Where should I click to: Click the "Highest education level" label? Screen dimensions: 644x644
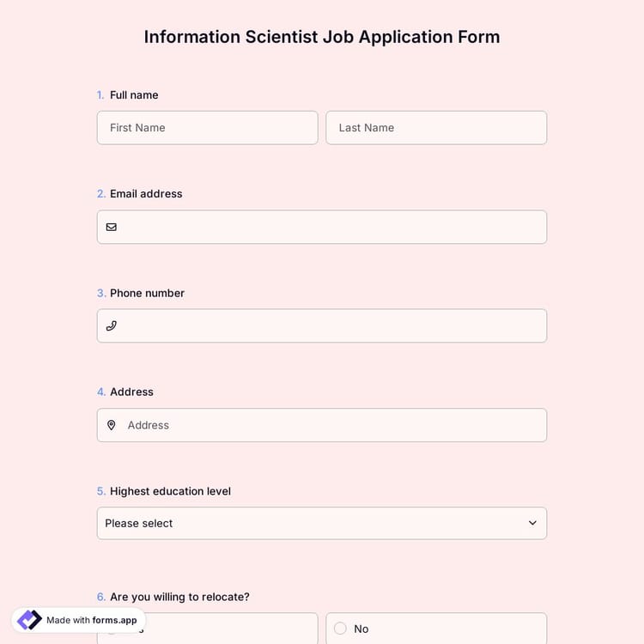(x=170, y=491)
